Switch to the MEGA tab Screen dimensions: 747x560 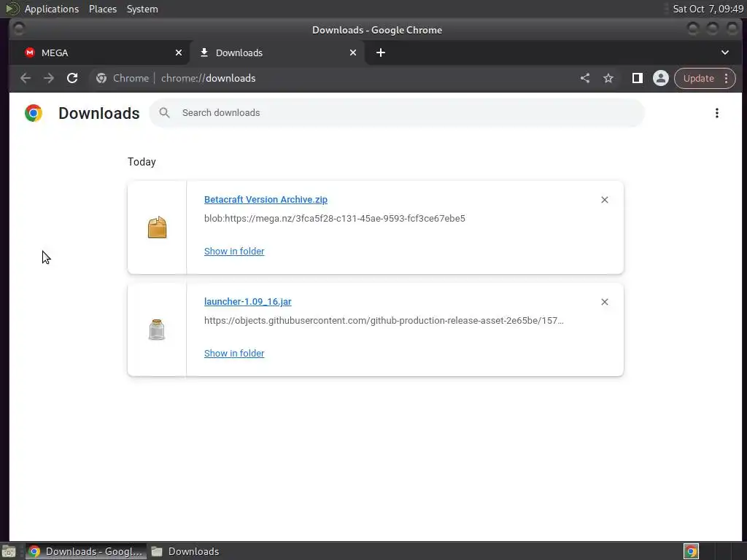pyautogui.click(x=99, y=52)
